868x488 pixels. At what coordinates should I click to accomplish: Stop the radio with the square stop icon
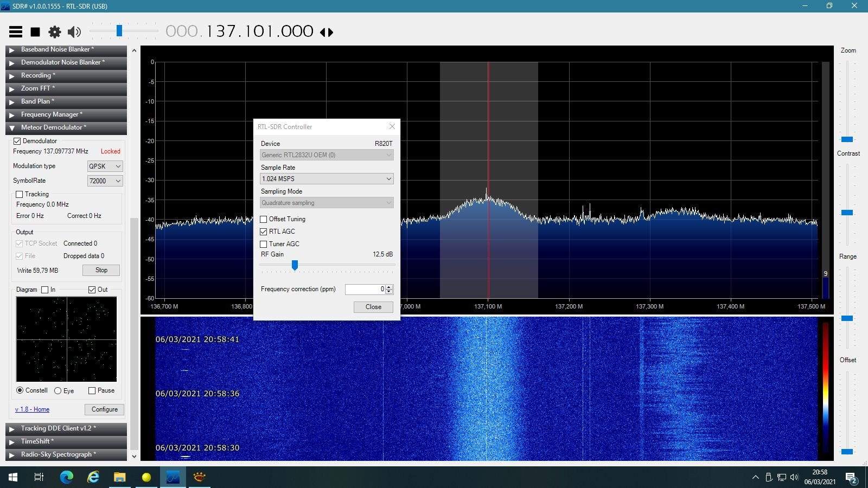point(35,32)
